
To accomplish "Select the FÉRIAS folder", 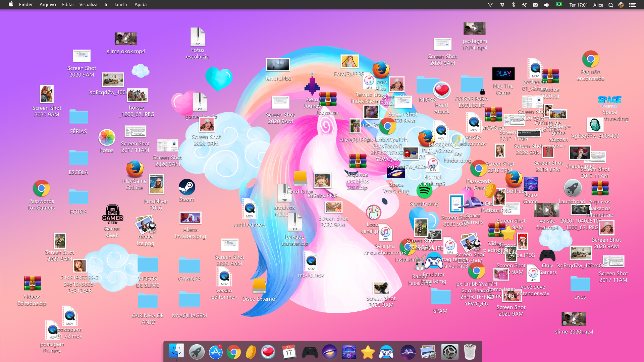I will pos(78,117).
